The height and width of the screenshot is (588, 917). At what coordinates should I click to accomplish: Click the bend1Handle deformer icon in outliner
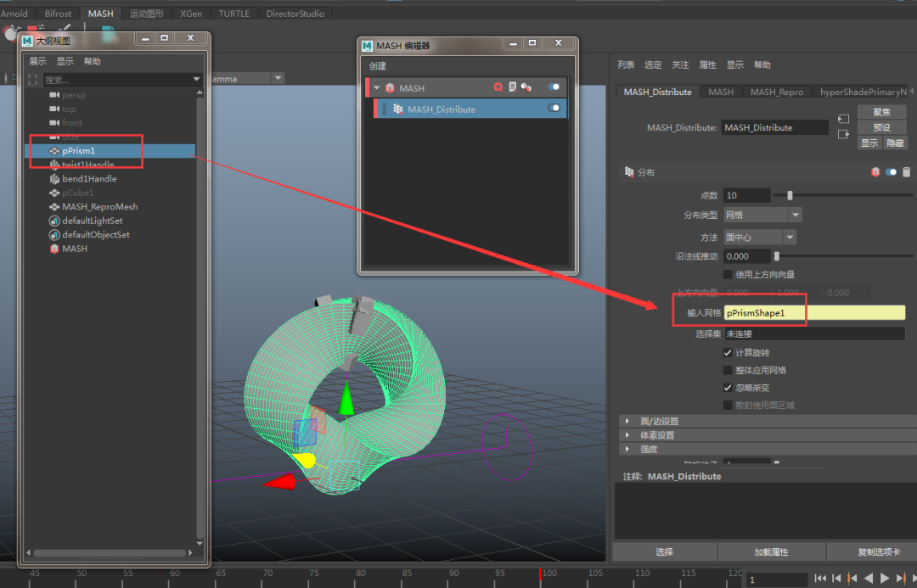click(x=54, y=179)
